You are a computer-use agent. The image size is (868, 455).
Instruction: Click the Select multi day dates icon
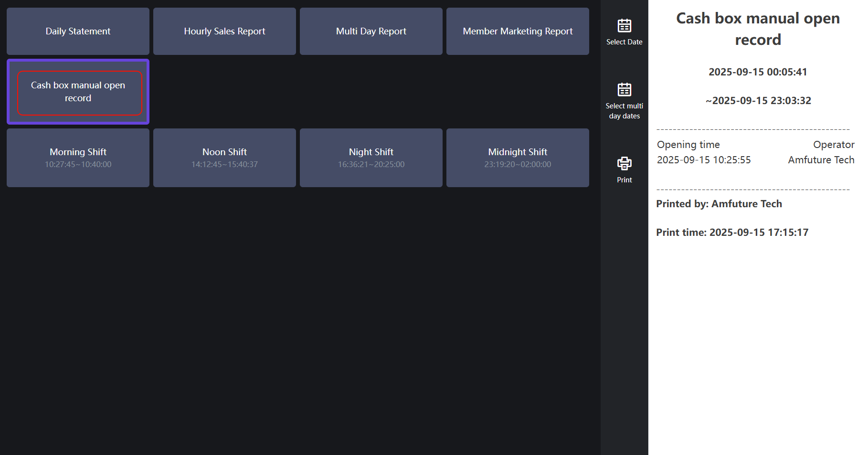coord(624,90)
